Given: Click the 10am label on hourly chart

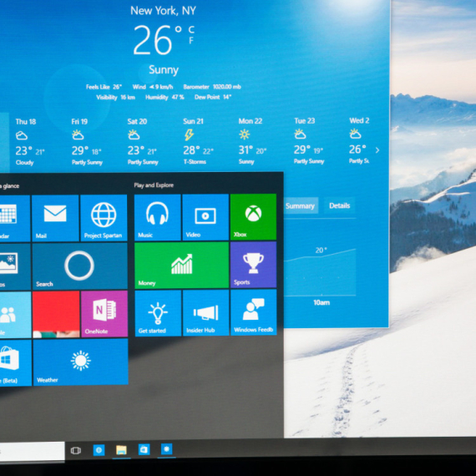Looking at the screenshot, I should 322,302.
